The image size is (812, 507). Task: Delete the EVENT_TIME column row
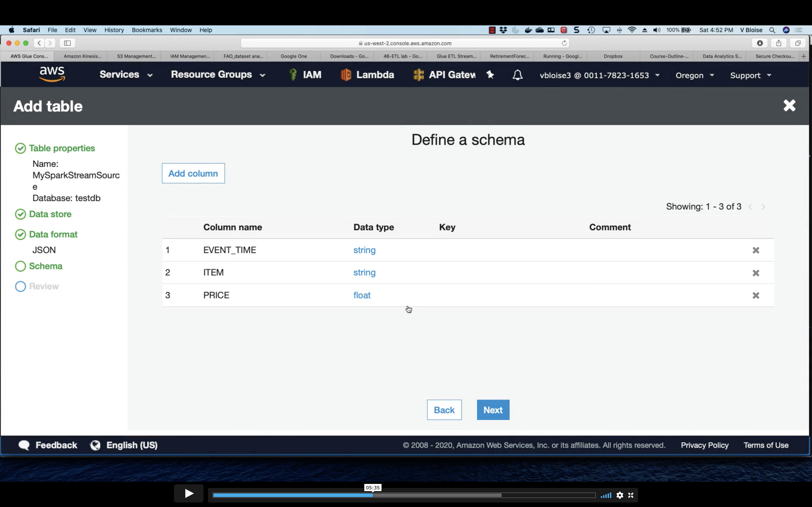[756, 251]
